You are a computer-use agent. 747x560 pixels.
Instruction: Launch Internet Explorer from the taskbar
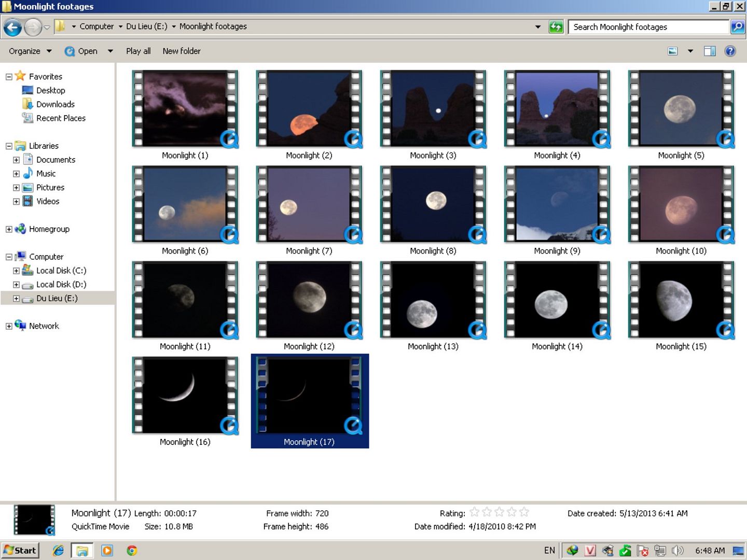point(58,550)
